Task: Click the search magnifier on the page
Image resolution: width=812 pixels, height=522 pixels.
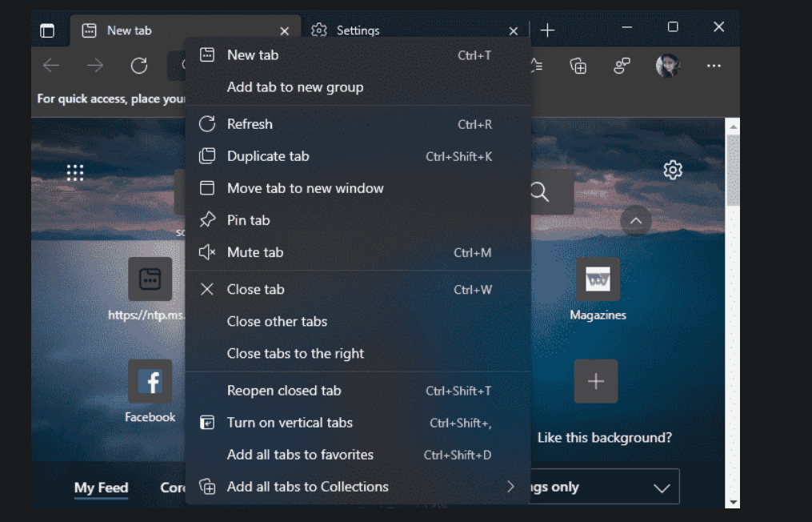Action: 540,192
